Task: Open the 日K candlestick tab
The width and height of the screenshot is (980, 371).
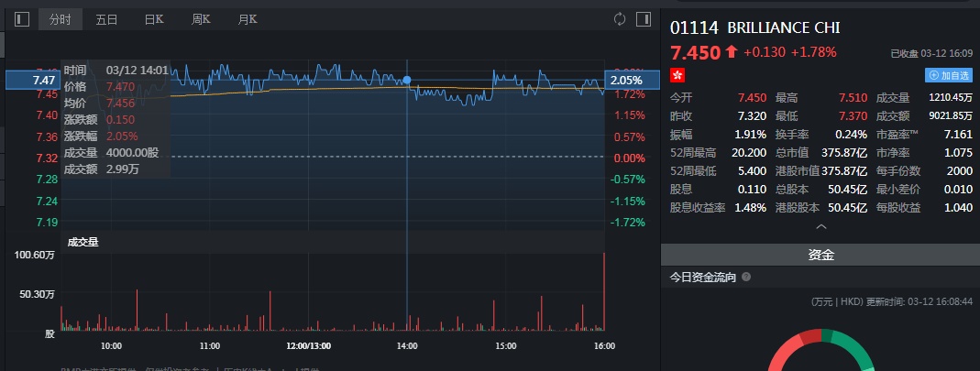Action: pyautogui.click(x=153, y=19)
